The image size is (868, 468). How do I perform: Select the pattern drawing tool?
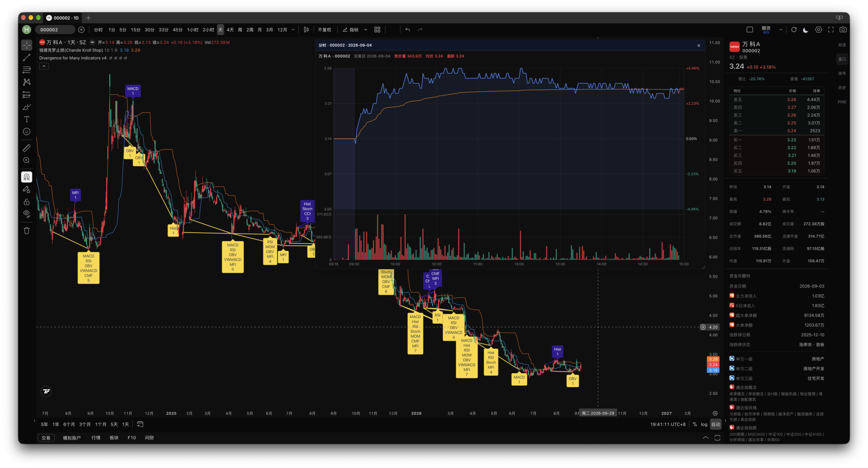click(27, 82)
